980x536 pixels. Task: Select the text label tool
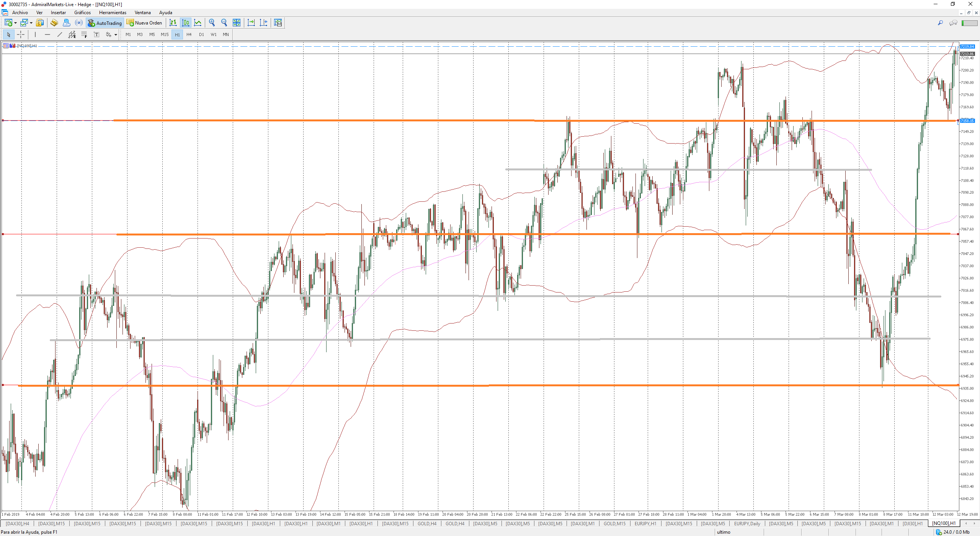click(96, 35)
